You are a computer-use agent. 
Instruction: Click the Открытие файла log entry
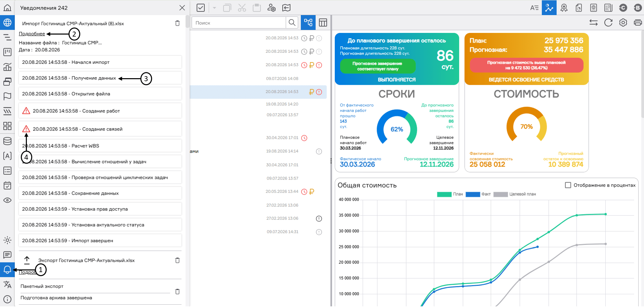coord(100,94)
